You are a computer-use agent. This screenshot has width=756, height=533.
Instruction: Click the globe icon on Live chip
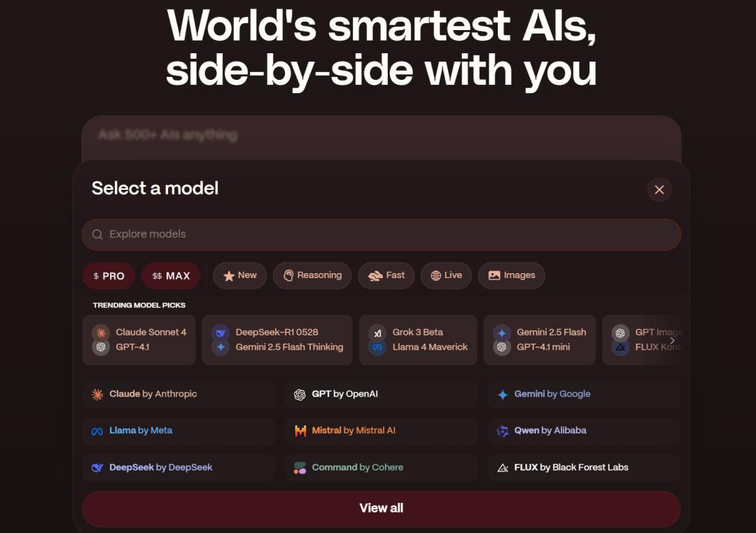coord(436,275)
